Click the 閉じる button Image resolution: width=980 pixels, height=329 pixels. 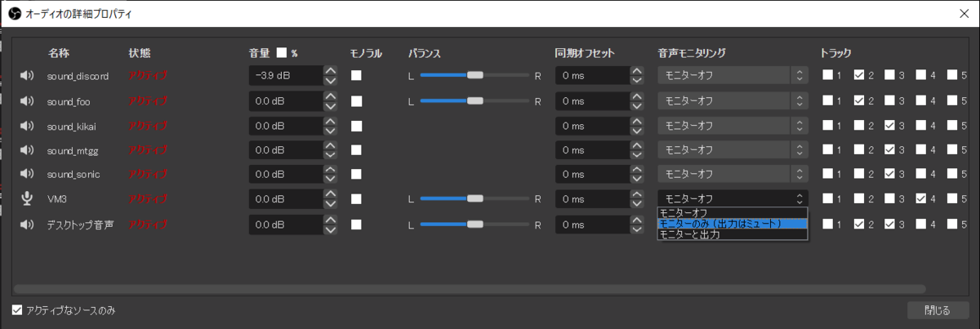[x=937, y=310]
